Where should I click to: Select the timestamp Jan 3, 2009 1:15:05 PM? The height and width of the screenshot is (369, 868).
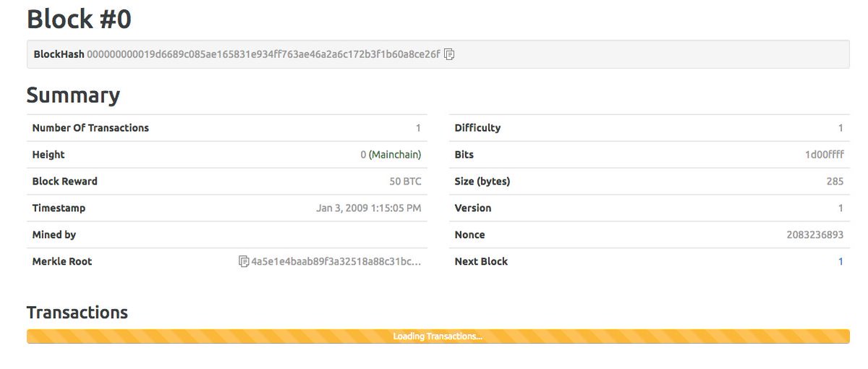[369, 208]
